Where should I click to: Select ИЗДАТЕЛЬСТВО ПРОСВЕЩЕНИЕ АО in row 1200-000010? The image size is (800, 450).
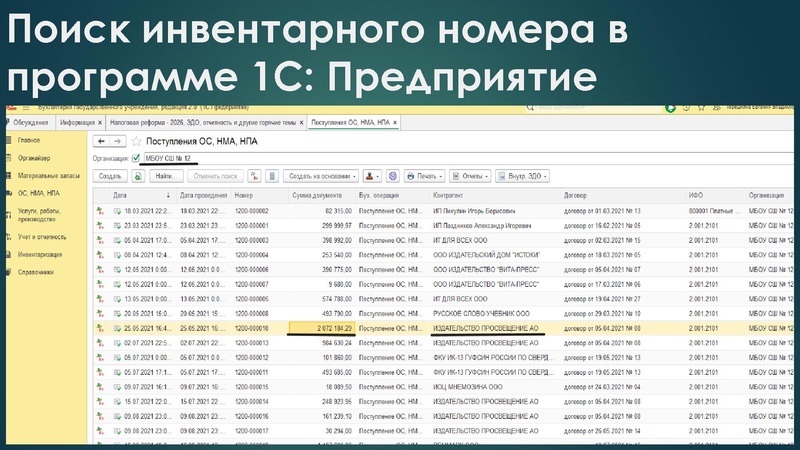coord(486,328)
